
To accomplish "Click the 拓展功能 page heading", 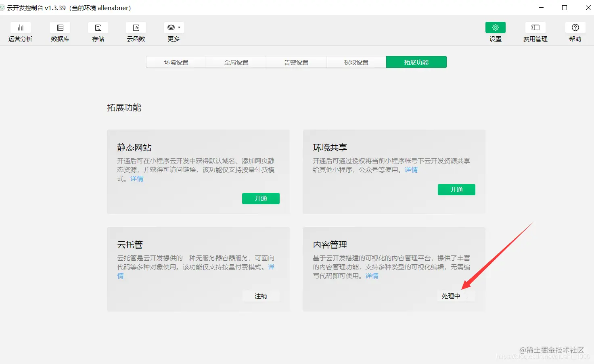I will click(124, 108).
